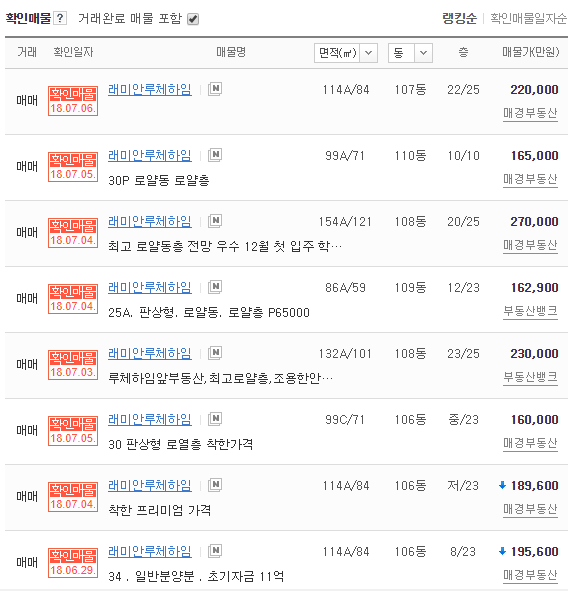This screenshot has height=591, width=568.
Task: Sort listings by 확인매물일자순
Action: tap(528, 18)
